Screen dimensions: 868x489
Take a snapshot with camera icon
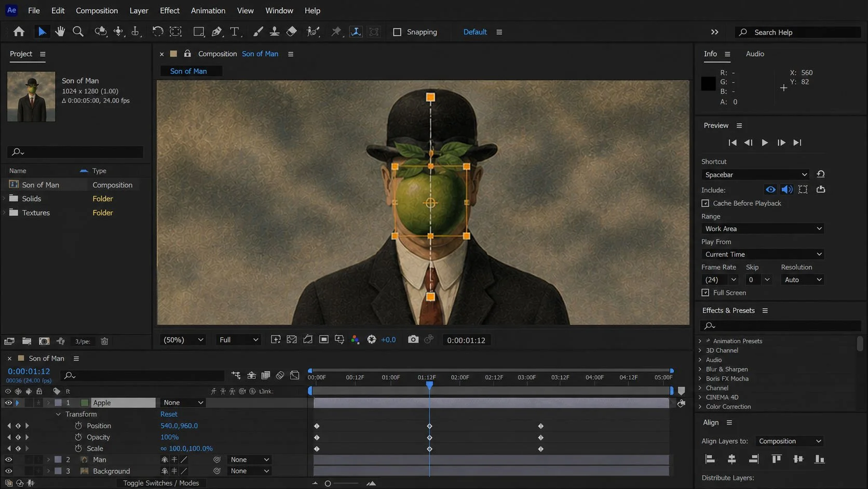(x=413, y=339)
